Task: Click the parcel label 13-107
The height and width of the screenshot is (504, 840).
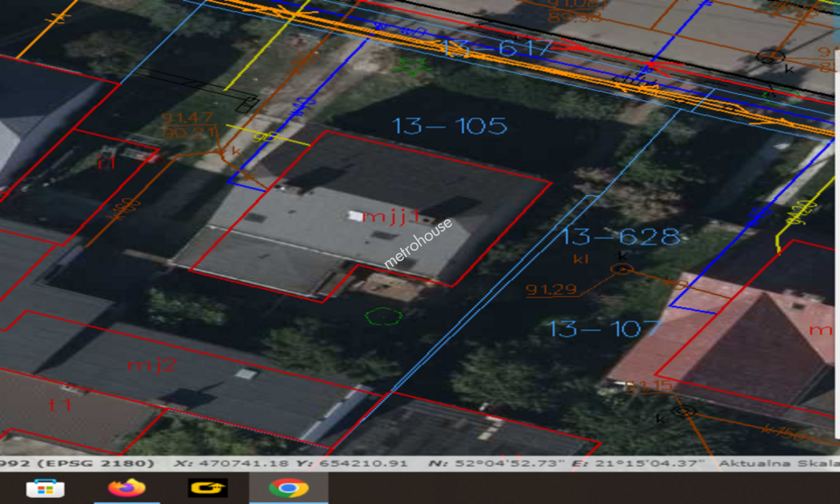Action: point(604,329)
